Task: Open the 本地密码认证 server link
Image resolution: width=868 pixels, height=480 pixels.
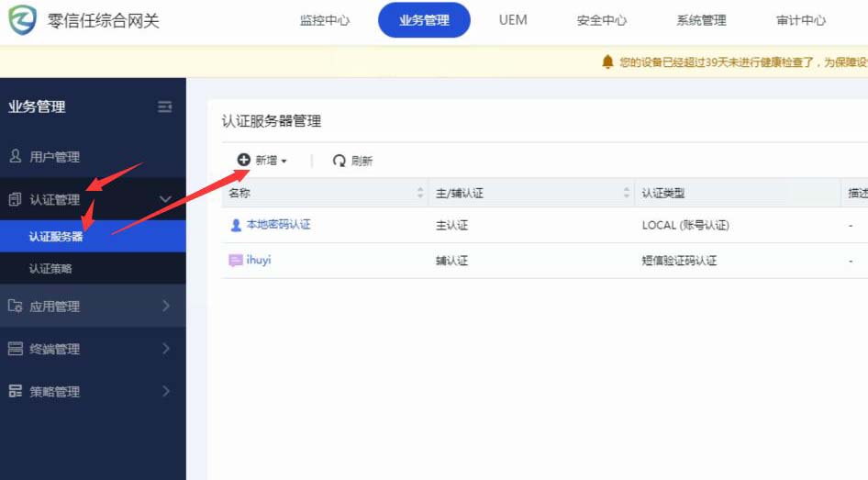Action: 278,224
